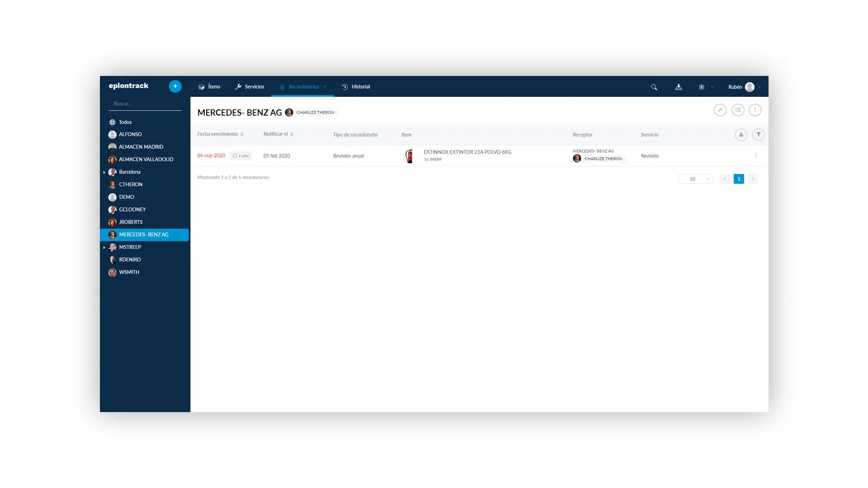Open the Ítems tab

209,87
